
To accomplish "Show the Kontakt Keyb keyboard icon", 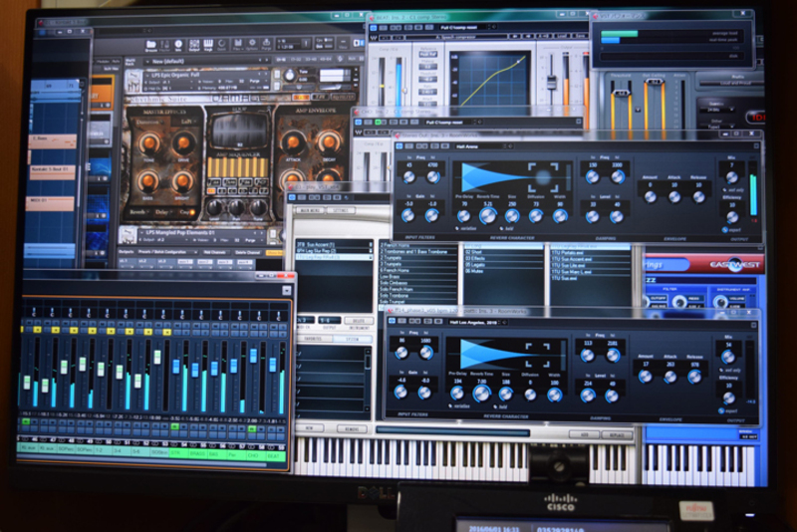I will tap(208, 45).
